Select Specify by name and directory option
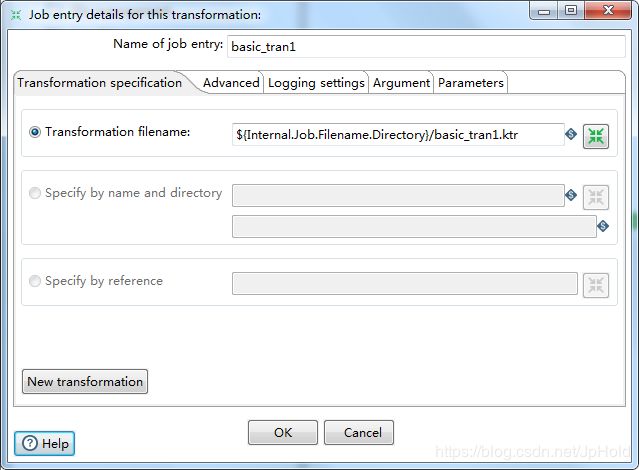This screenshot has width=639, height=470. (35, 193)
